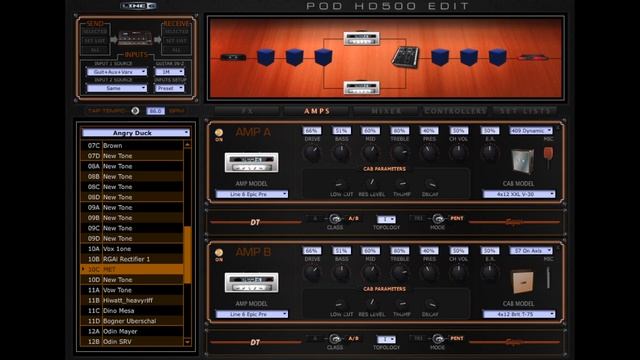This screenshot has width=640, height=360.
Task: Switch to the MIXER tab
Action: [x=386, y=111]
